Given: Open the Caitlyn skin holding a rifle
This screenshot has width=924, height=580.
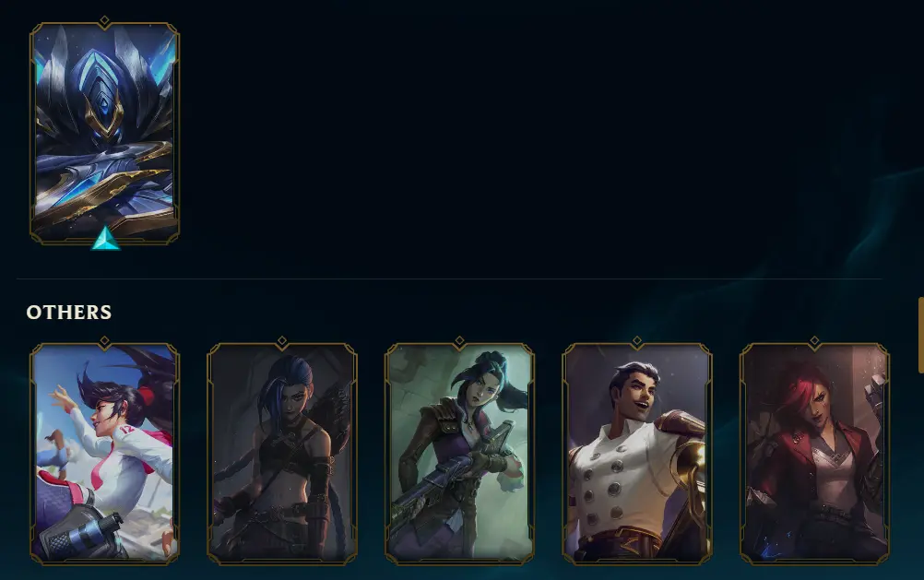Looking at the screenshot, I should pos(459,454).
